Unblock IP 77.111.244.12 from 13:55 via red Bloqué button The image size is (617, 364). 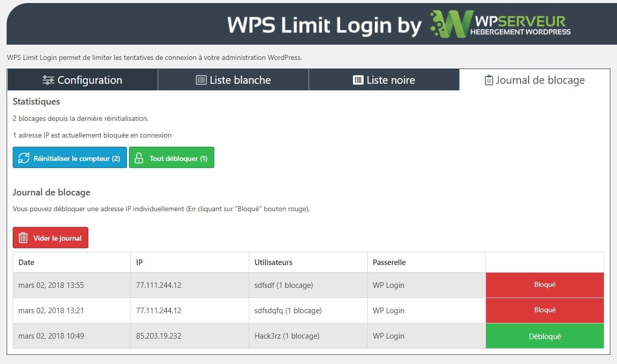point(544,285)
